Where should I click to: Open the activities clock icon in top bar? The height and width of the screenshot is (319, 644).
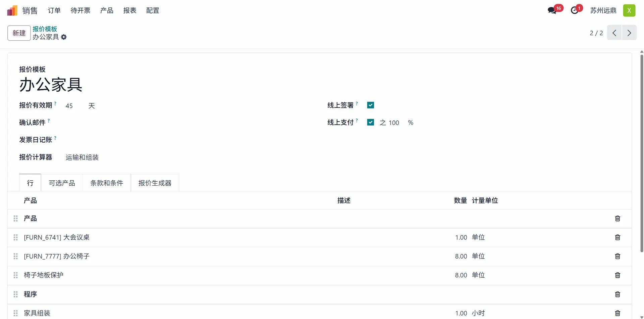(x=575, y=10)
